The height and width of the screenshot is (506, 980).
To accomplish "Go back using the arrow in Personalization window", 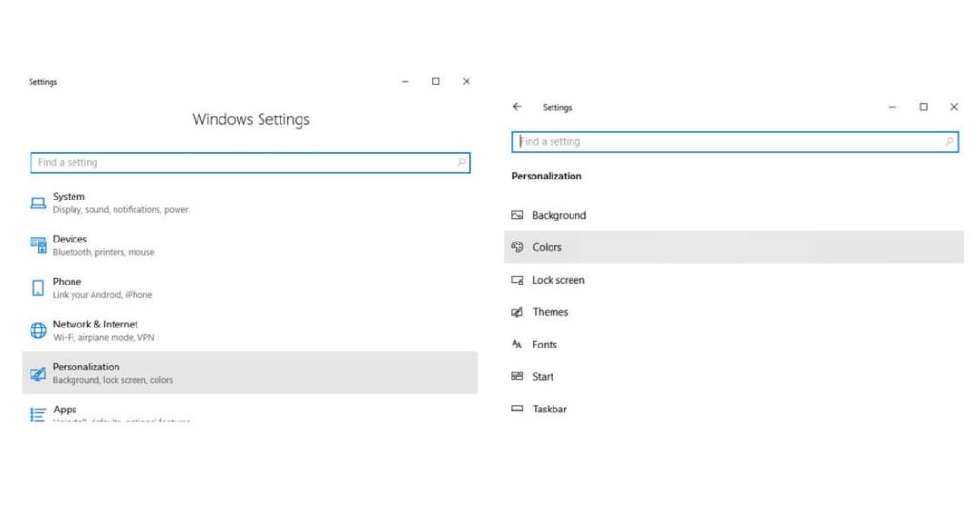I will tap(517, 107).
